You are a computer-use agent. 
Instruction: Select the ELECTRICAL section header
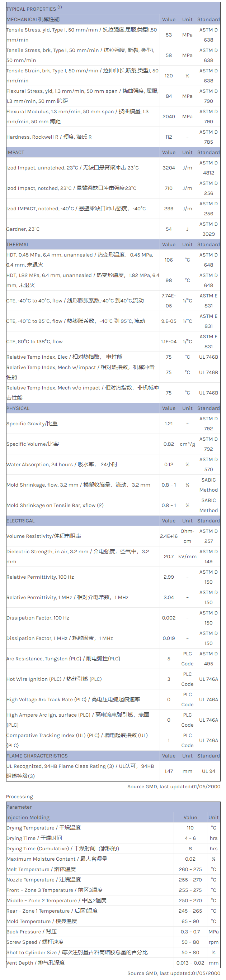20,521
